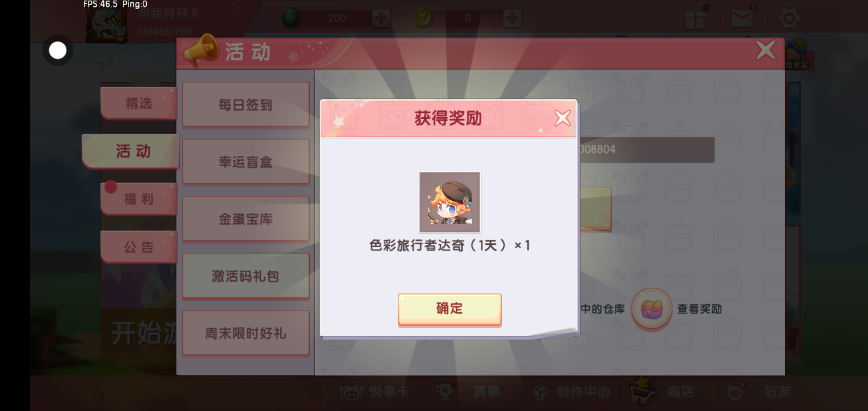Switch to the 精选 tab
The width and height of the screenshot is (868, 411).
tap(139, 103)
